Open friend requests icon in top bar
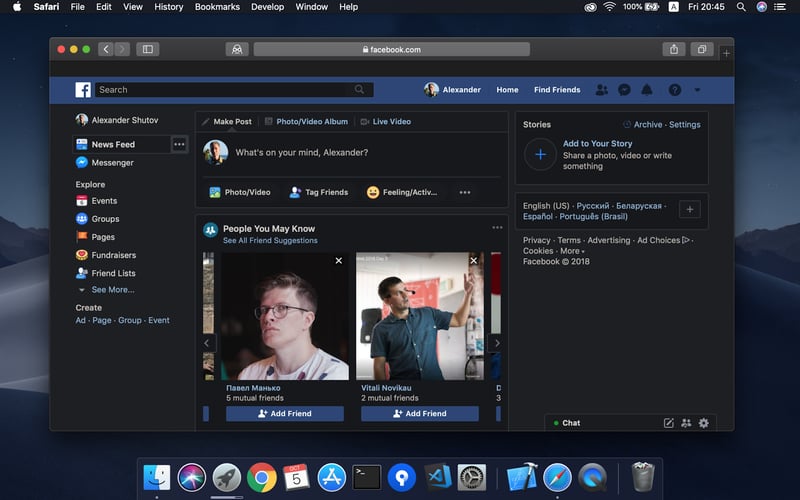Viewport: 800px width, 500px height. [601, 90]
